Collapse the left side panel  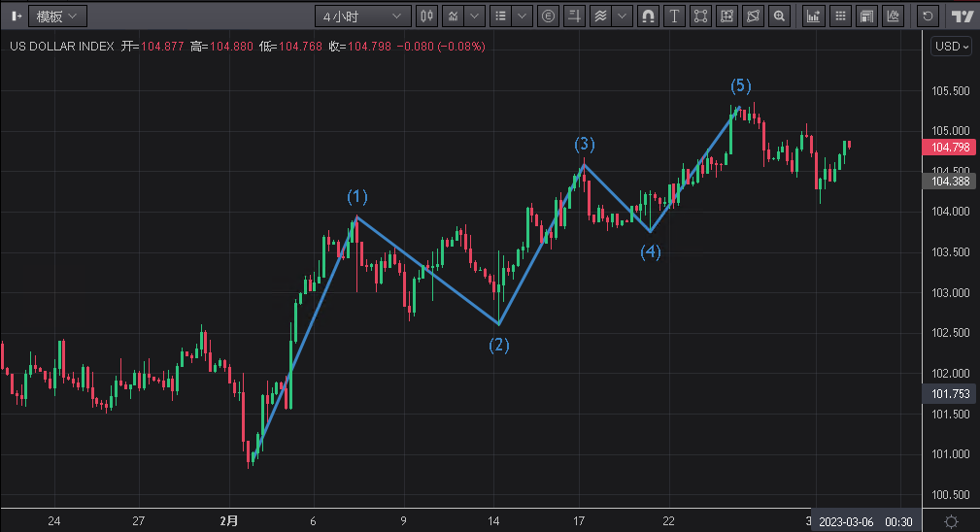click(x=15, y=17)
